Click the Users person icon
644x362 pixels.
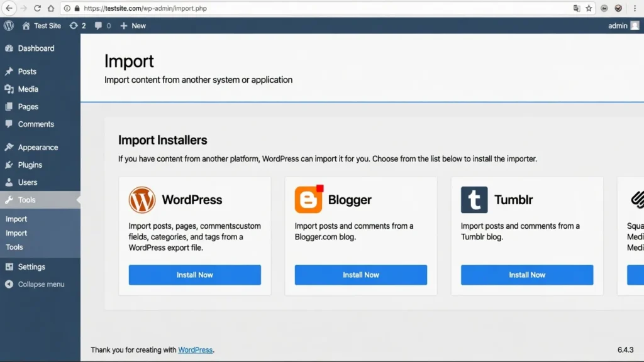point(9,182)
